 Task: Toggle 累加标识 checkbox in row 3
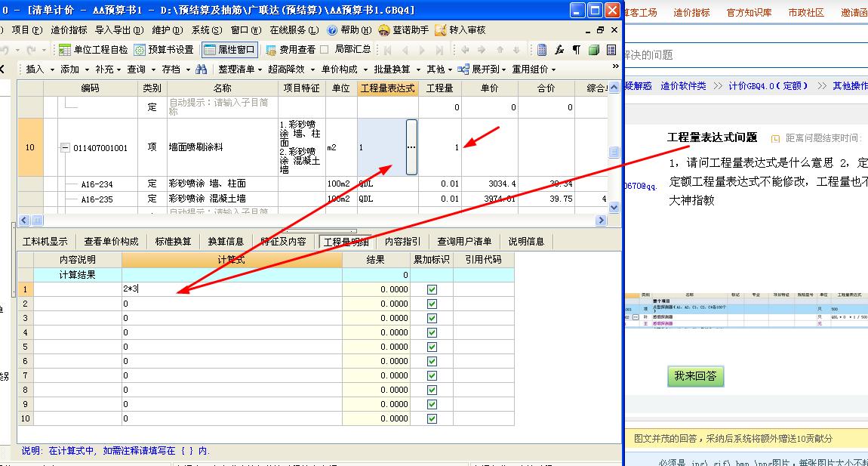(432, 318)
